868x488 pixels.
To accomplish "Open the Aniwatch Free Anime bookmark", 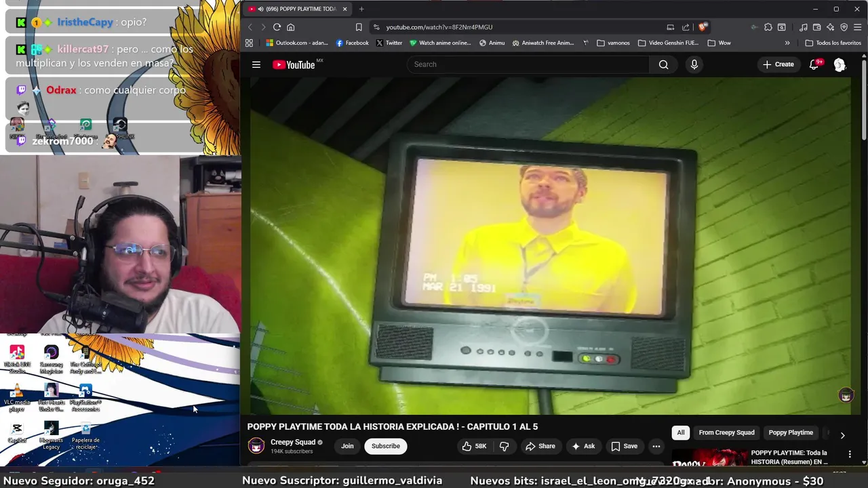I will (x=543, y=43).
